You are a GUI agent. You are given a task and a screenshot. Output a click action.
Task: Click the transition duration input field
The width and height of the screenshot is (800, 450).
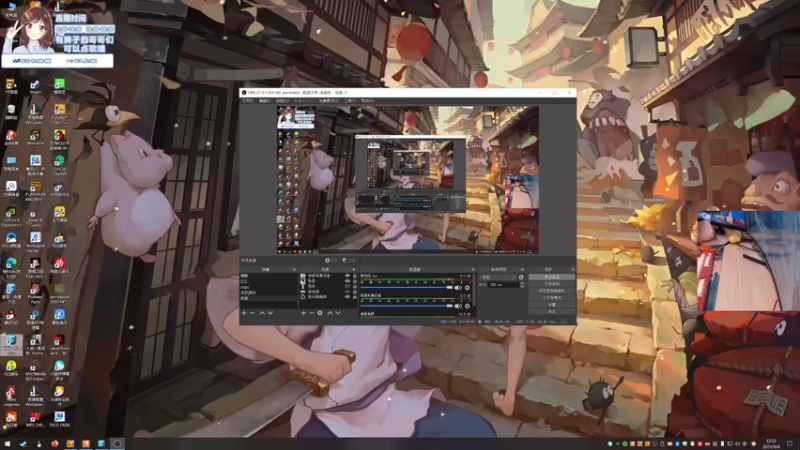[504, 285]
